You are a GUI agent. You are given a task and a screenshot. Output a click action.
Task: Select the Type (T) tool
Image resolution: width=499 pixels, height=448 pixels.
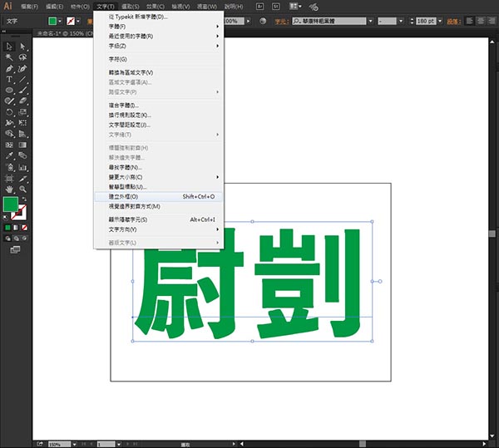pyautogui.click(x=9, y=79)
